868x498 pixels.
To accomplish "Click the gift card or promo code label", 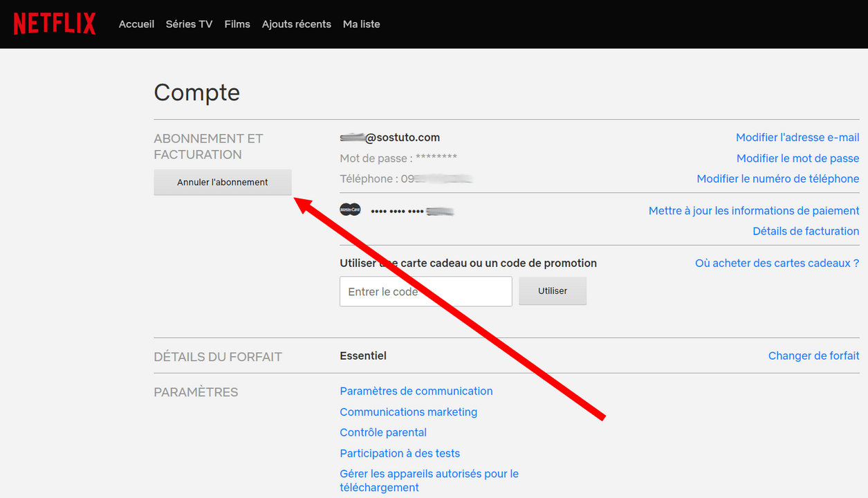I will 468,264.
